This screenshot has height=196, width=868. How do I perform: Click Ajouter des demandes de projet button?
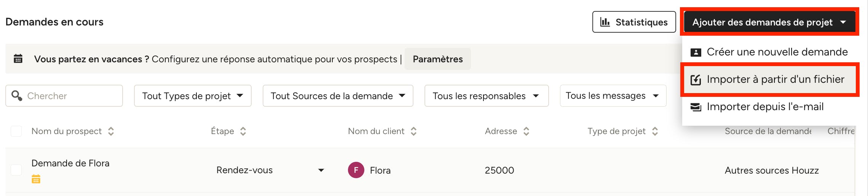point(769,22)
